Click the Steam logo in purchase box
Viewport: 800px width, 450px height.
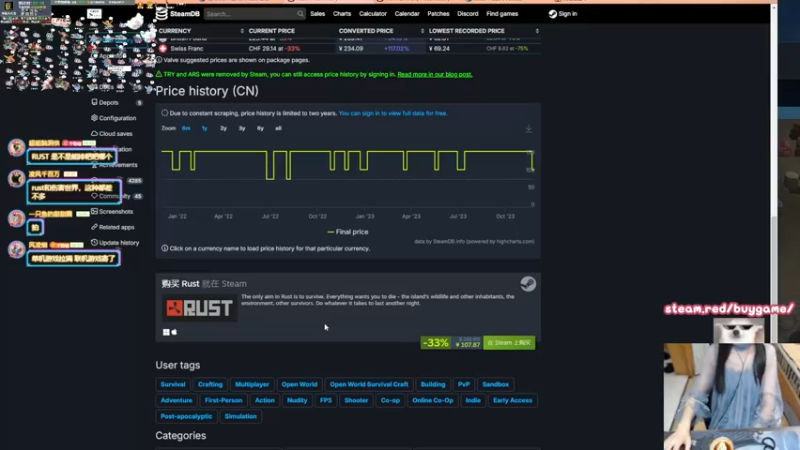point(528,284)
